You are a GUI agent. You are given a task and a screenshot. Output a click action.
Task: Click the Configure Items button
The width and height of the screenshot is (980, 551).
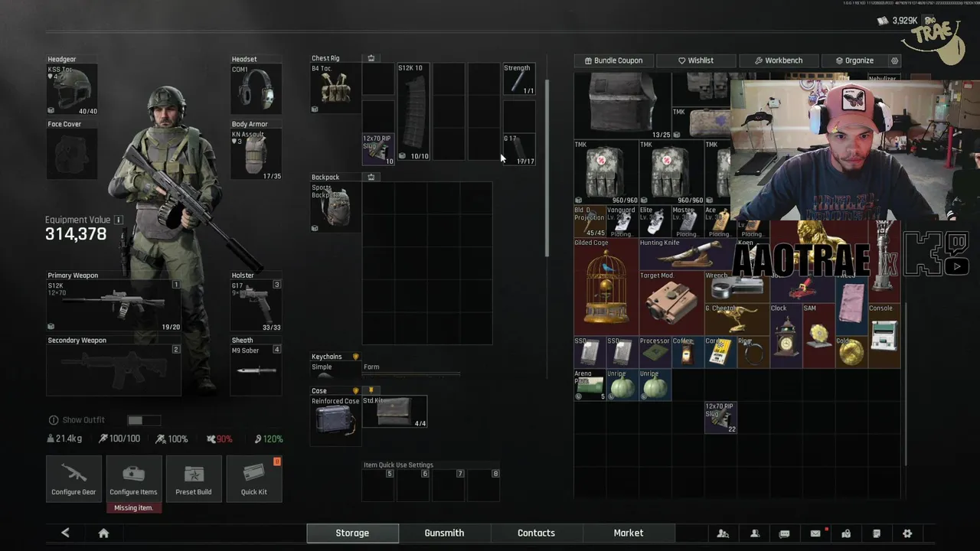tap(133, 479)
